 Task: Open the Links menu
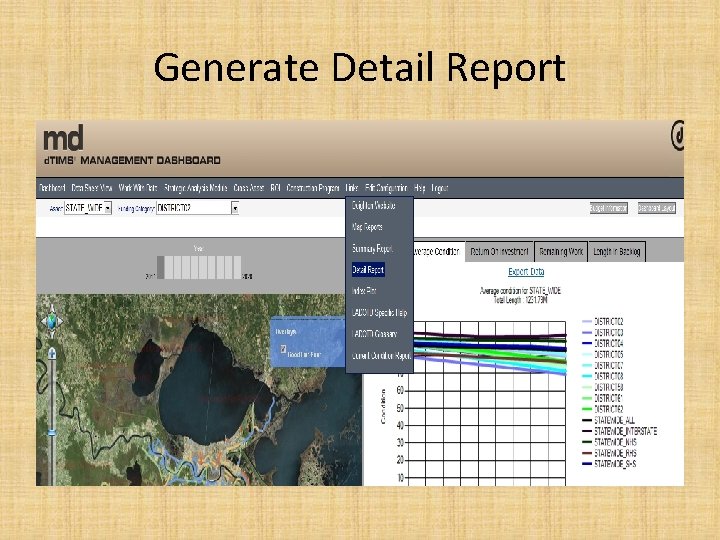tap(352, 188)
